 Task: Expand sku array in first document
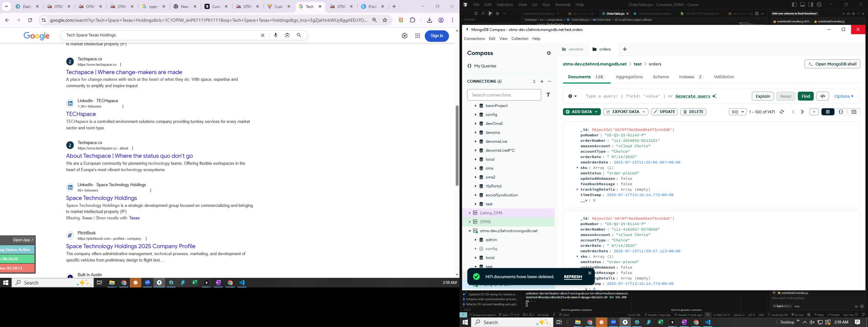click(x=577, y=168)
